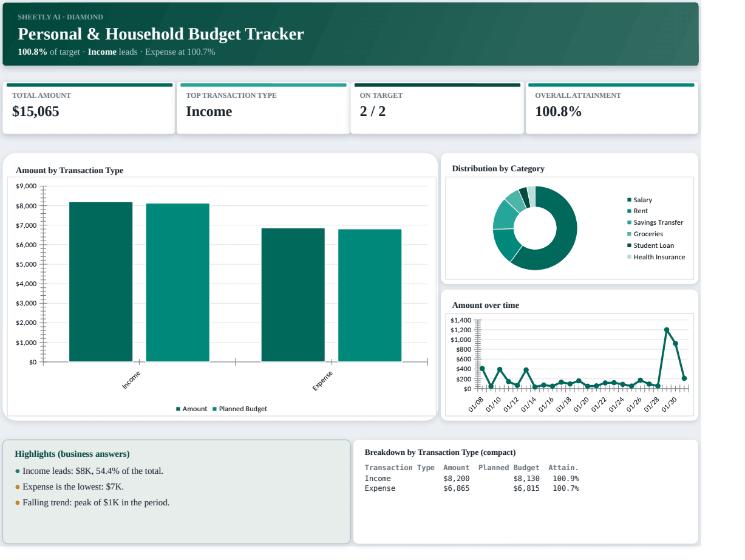Image resolution: width=745 pixels, height=560 pixels.
Task: Select the Income Amount bar
Action: point(101,282)
